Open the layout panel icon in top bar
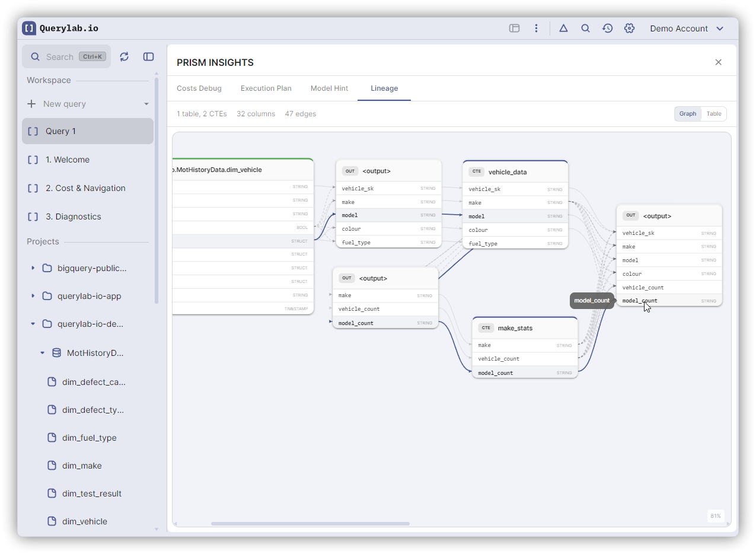 (x=514, y=28)
